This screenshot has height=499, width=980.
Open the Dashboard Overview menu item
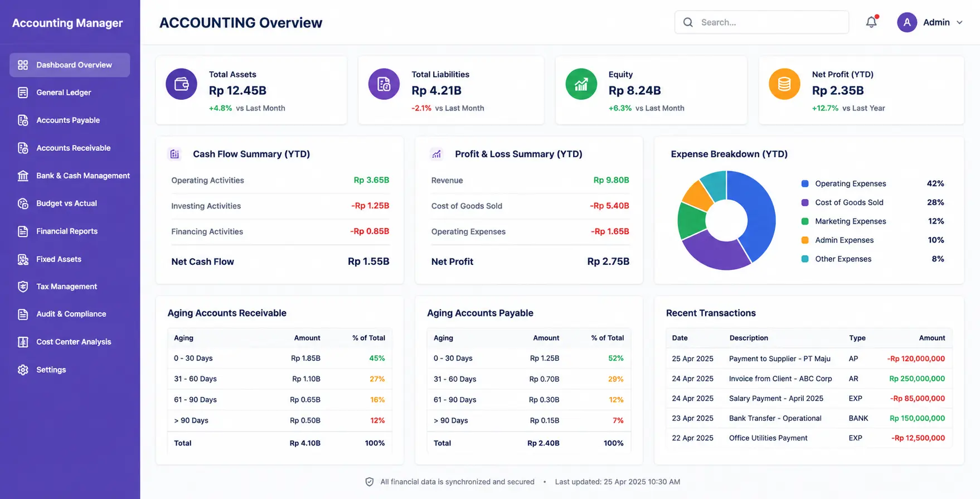click(70, 65)
